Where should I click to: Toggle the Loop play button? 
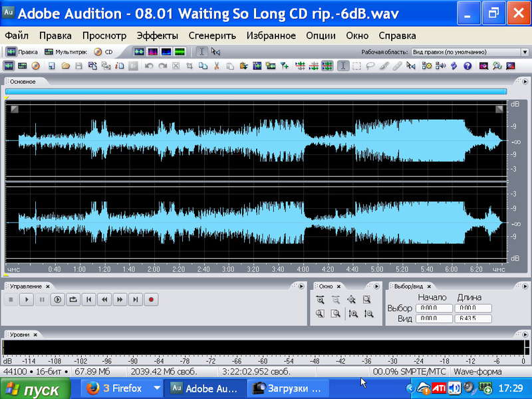(x=73, y=300)
